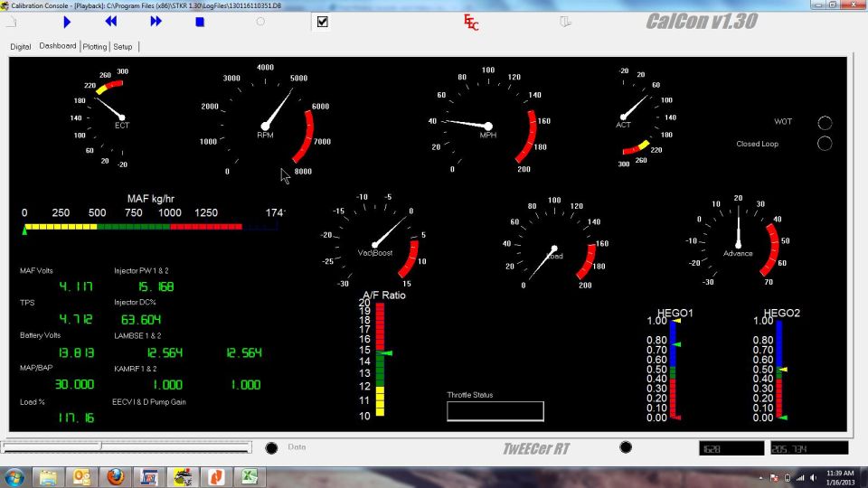Click the network signal icon in tray

click(800, 478)
